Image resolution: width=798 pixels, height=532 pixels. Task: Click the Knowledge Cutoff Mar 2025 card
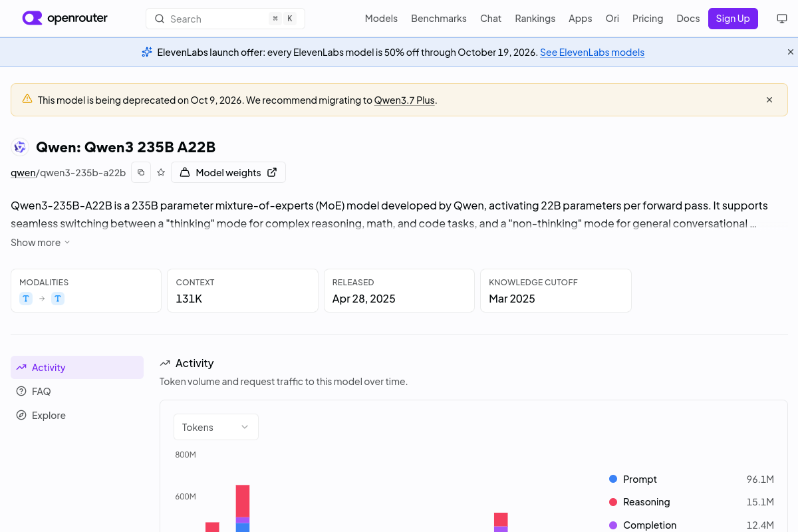(x=556, y=291)
